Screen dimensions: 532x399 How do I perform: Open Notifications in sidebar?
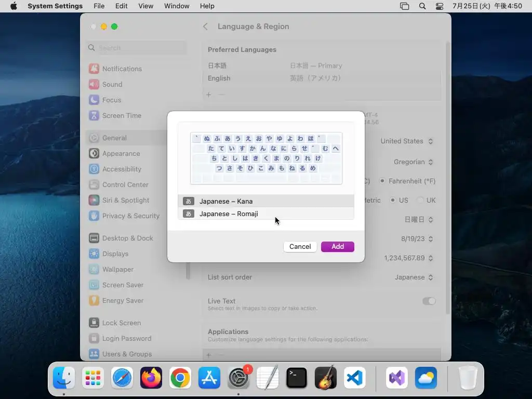(x=122, y=69)
